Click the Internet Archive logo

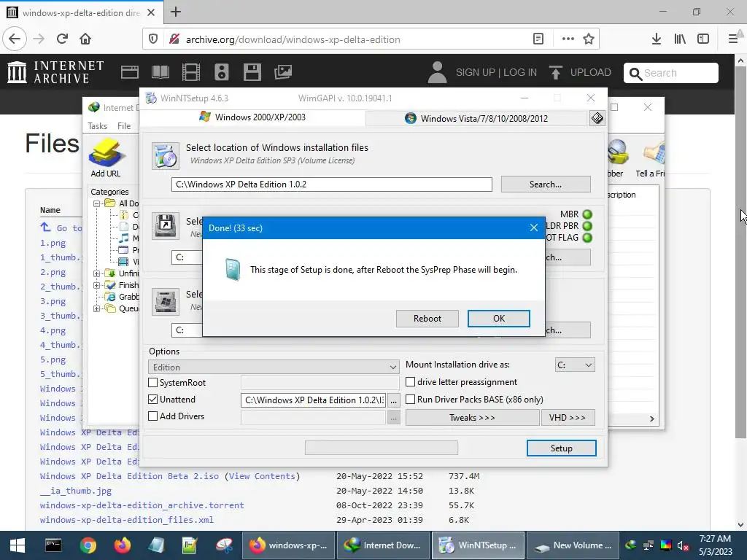coord(55,72)
